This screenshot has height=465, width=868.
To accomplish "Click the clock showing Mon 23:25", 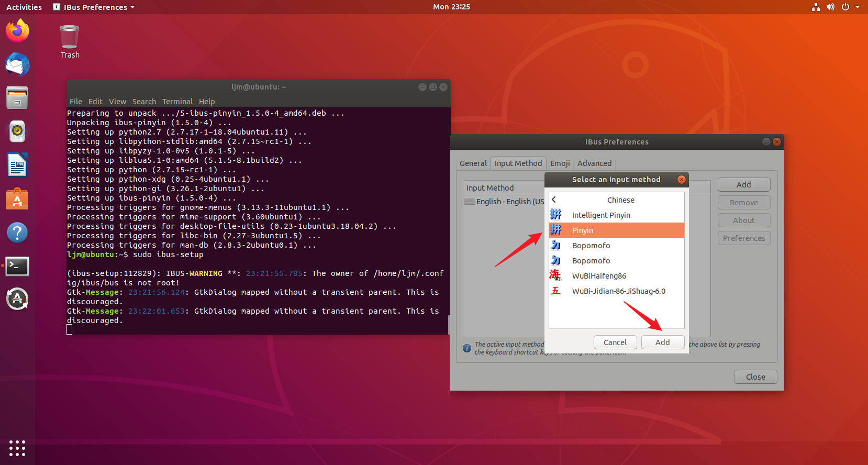I will tap(451, 7).
